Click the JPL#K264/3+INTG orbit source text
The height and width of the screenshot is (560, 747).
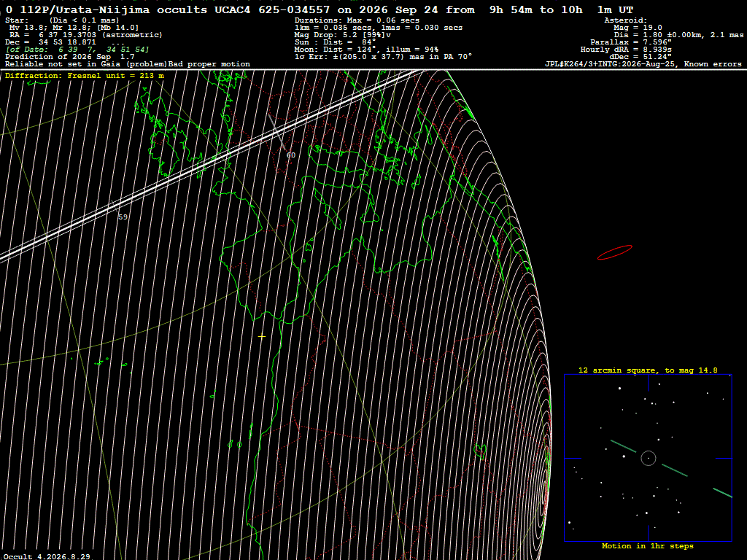tap(643, 64)
